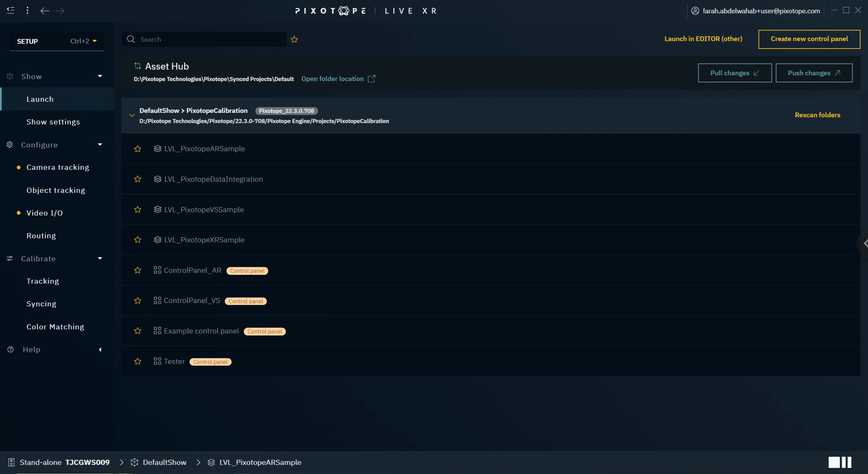Go forward with the right arrow
868x474 pixels.
(x=60, y=11)
